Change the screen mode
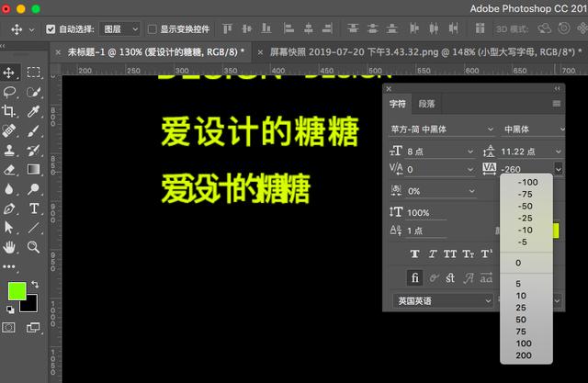The height and width of the screenshot is (383, 588). pos(33,328)
